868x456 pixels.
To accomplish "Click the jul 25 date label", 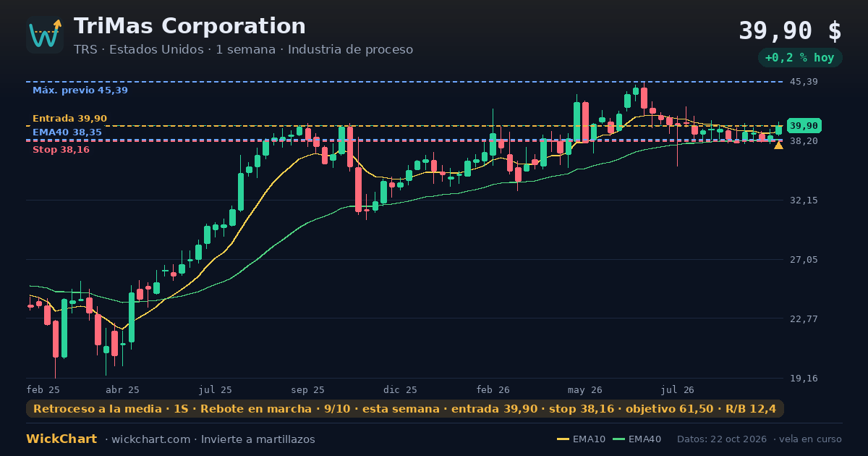I will click(216, 389).
